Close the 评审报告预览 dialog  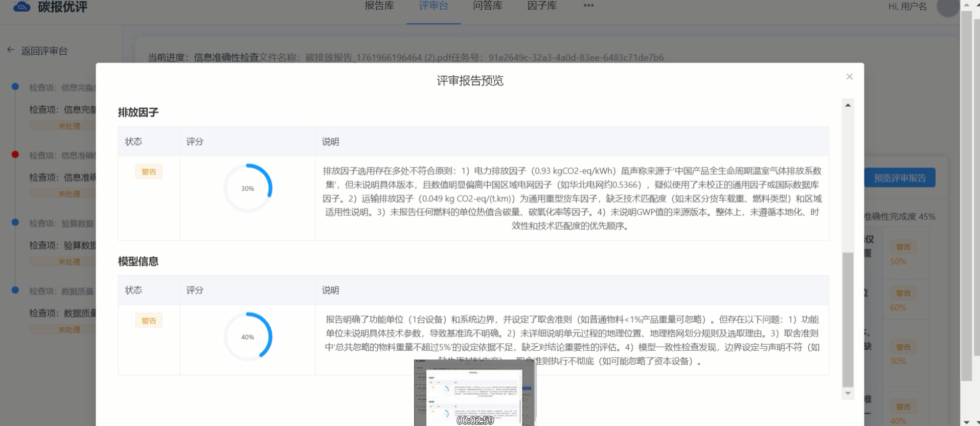(x=849, y=77)
